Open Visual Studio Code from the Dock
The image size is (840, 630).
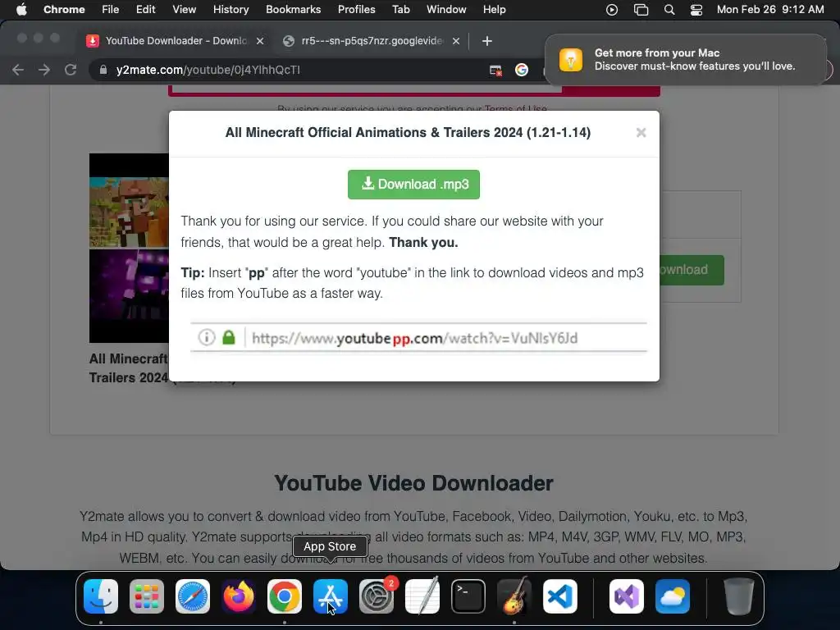(559, 596)
